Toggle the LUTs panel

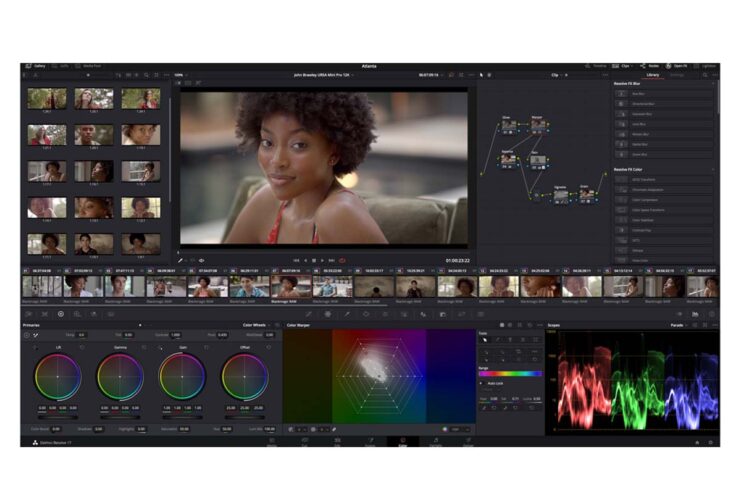(61, 66)
